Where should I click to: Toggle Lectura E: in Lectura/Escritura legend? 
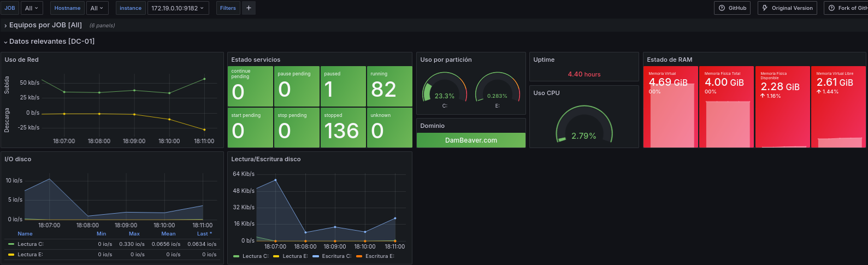click(295, 256)
